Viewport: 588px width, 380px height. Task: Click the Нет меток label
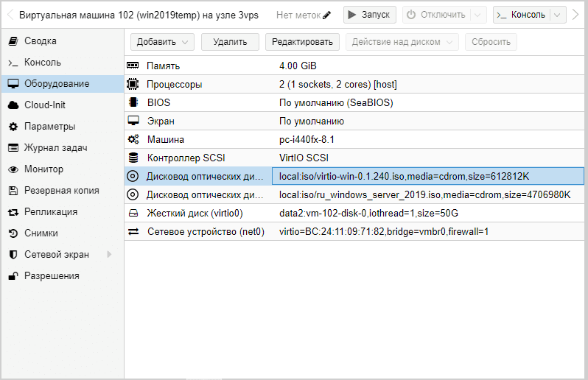click(298, 15)
